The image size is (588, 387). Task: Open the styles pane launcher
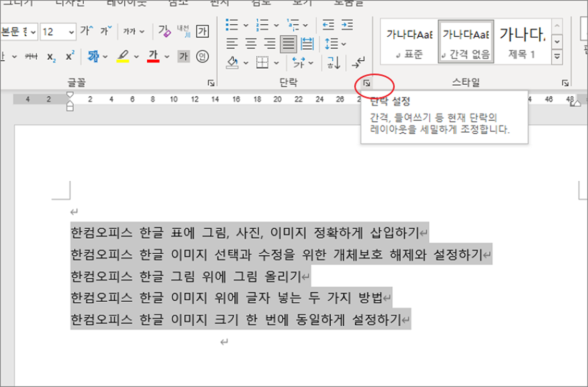click(565, 83)
